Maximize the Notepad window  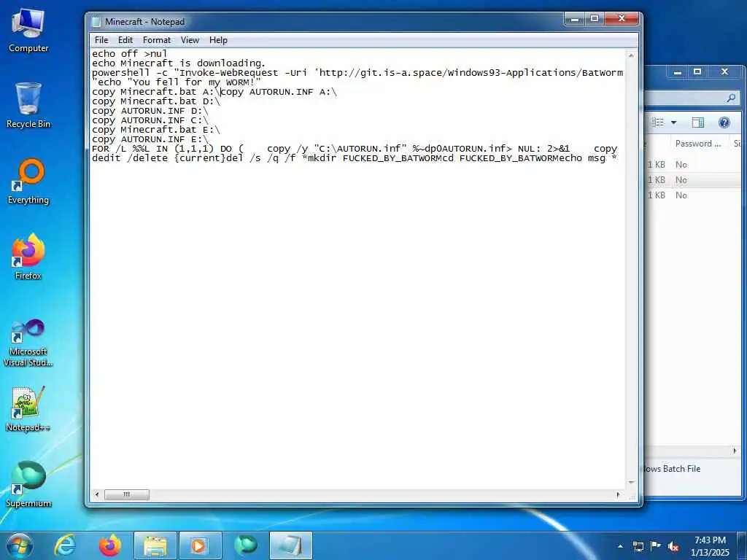pyautogui.click(x=594, y=18)
